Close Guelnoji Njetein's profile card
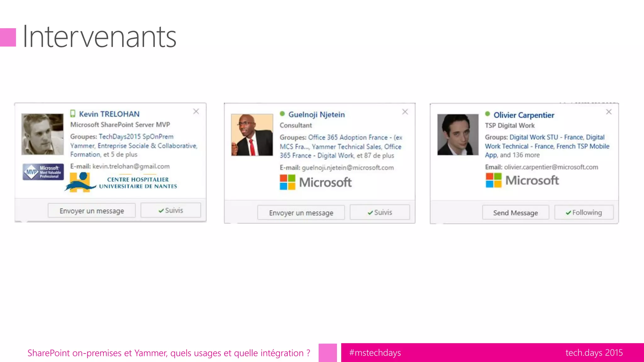This screenshot has height=362, width=644. [405, 112]
